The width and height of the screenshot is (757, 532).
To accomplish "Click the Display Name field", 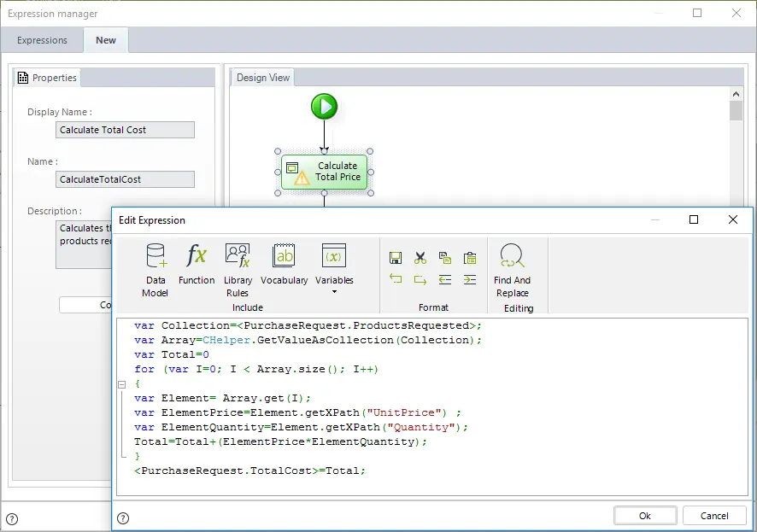I will point(125,130).
